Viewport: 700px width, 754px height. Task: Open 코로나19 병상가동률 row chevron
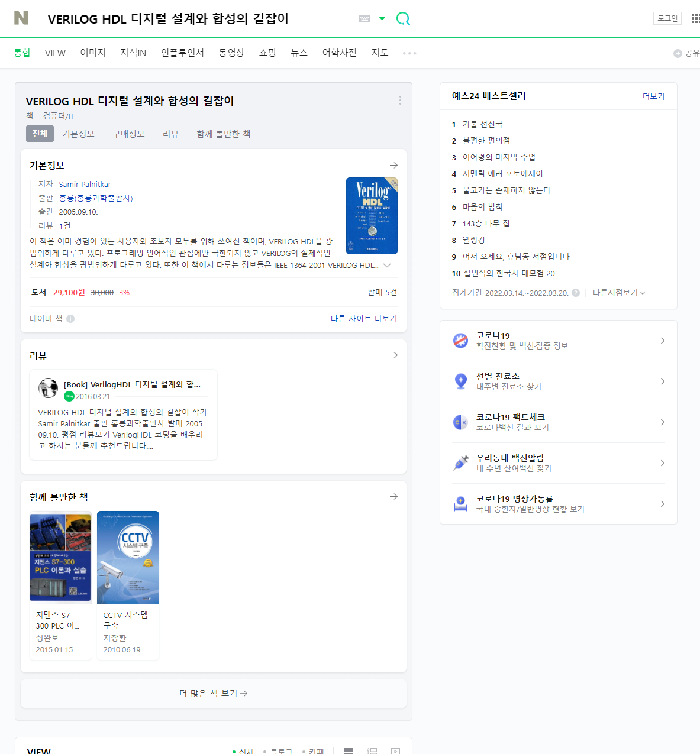tap(663, 504)
